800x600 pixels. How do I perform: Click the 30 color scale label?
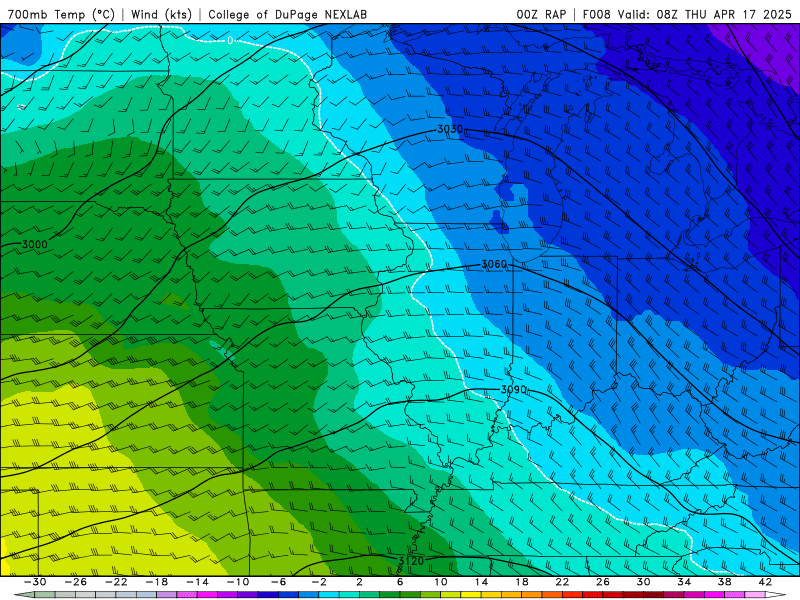point(643,582)
